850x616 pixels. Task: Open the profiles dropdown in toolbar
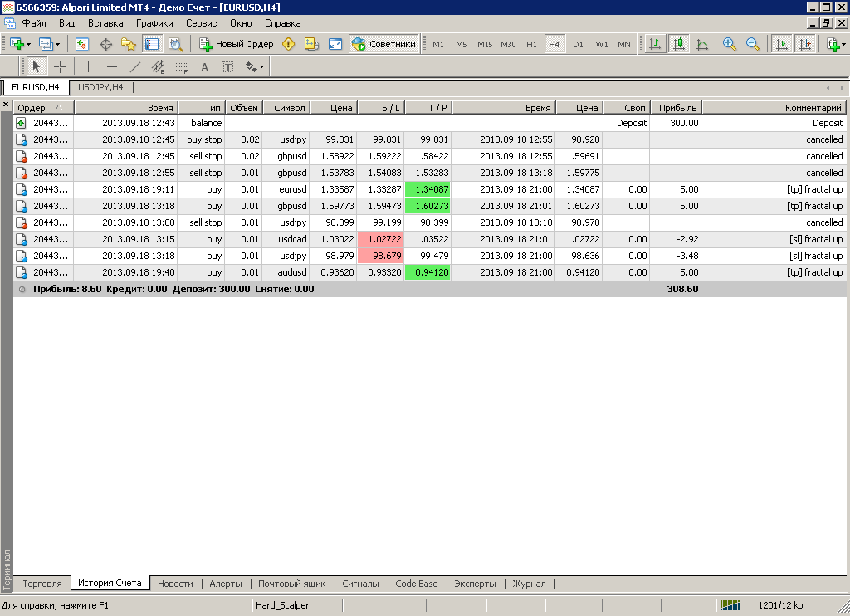tap(50, 44)
